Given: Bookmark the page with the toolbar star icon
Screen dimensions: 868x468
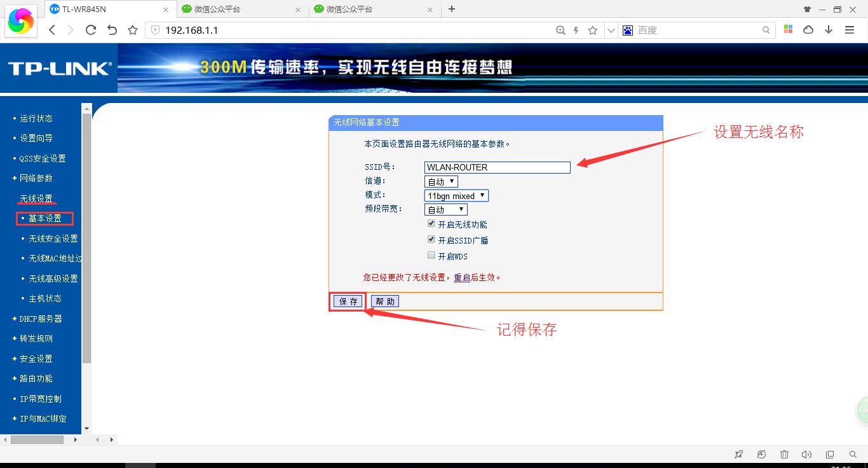Looking at the screenshot, I should coord(133,30).
